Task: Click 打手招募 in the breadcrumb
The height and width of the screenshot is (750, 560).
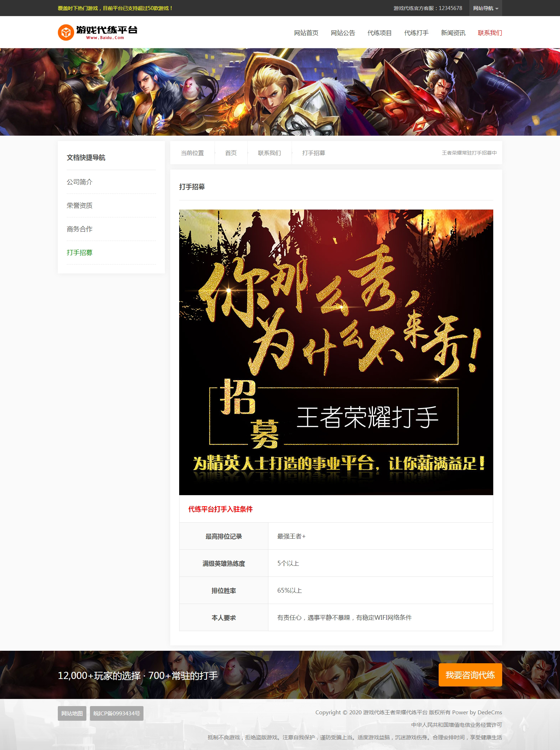Action: tap(313, 153)
